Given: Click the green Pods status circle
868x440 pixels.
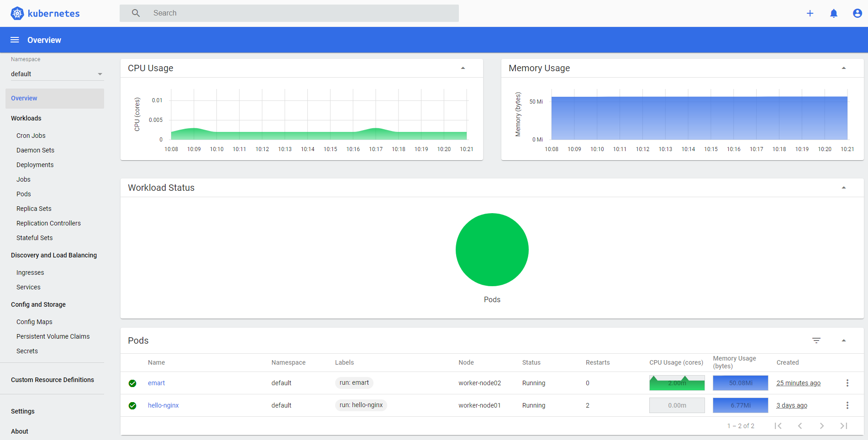Looking at the screenshot, I should (492, 250).
